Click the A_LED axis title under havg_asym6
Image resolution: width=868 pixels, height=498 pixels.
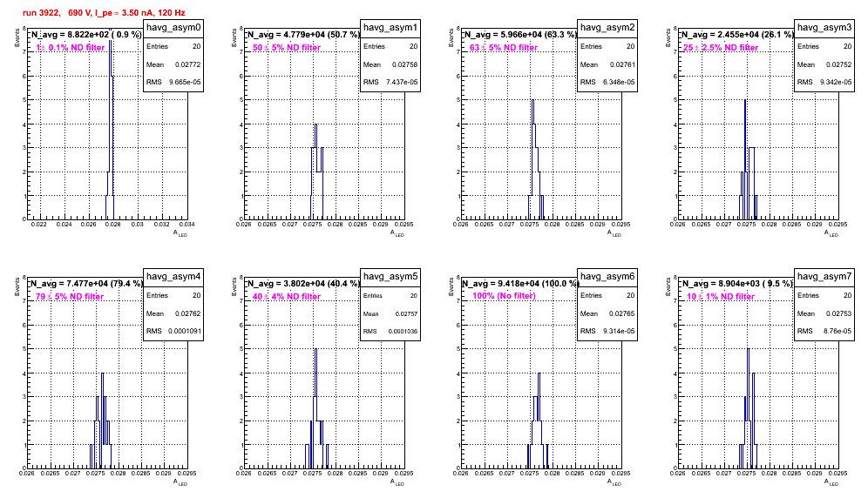coord(614,482)
